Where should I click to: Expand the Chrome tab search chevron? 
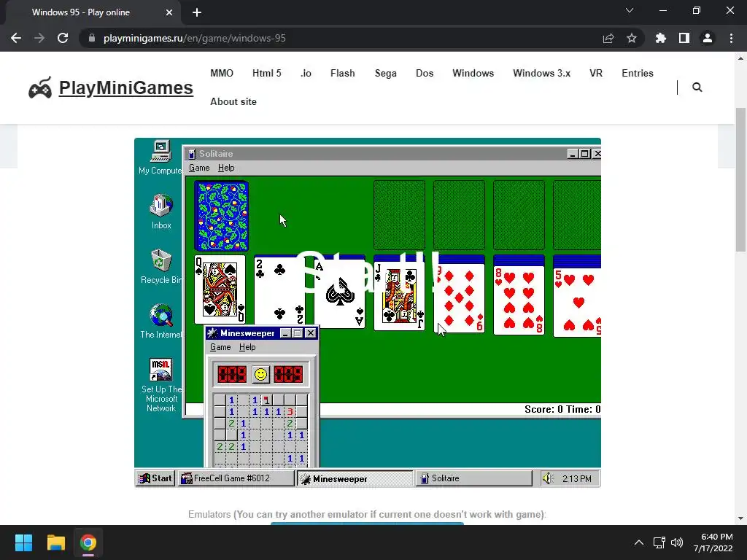point(630,10)
